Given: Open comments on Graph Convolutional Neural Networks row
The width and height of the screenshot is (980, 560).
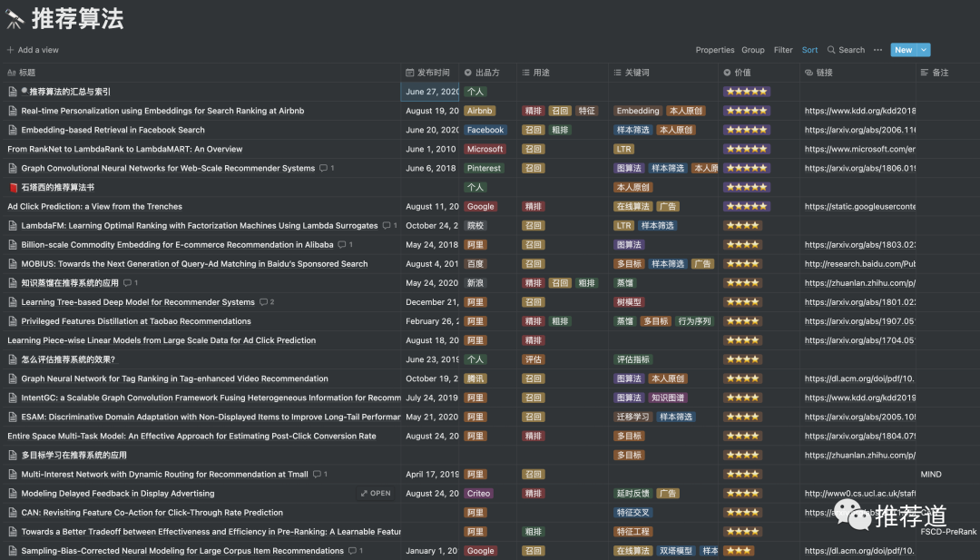Looking at the screenshot, I should 327,168.
